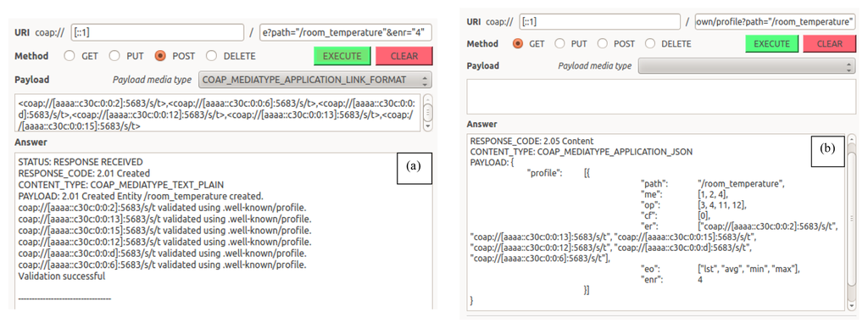Select POST method in panel (a)
Screen dimensions: 868x329
pyautogui.click(x=160, y=56)
